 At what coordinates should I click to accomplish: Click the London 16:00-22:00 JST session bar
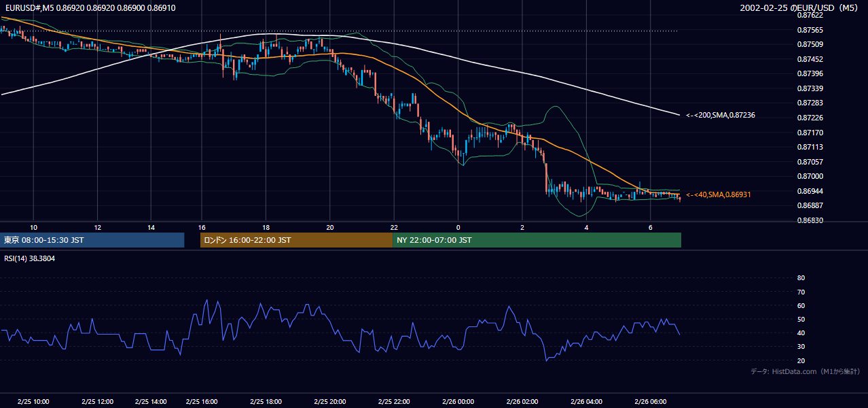coord(296,240)
